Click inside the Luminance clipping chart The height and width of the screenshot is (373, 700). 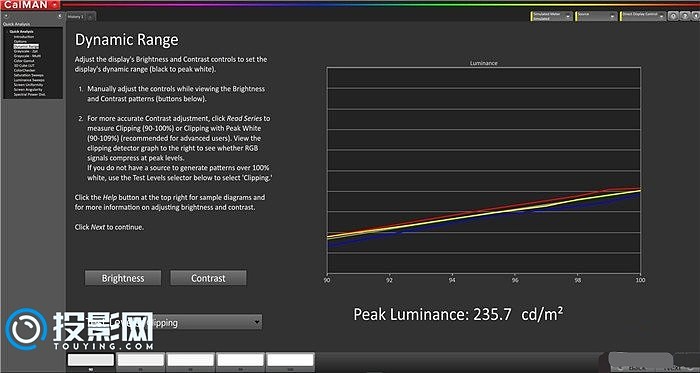click(484, 170)
